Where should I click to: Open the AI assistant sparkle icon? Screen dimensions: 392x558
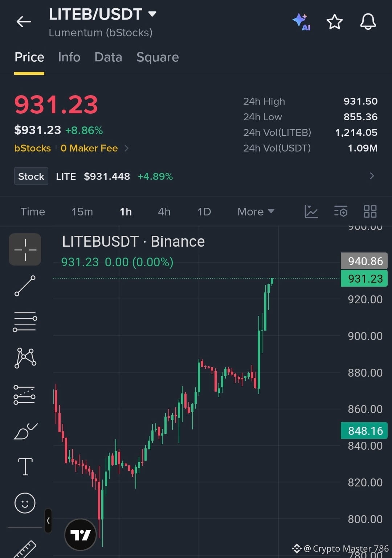tap(301, 22)
